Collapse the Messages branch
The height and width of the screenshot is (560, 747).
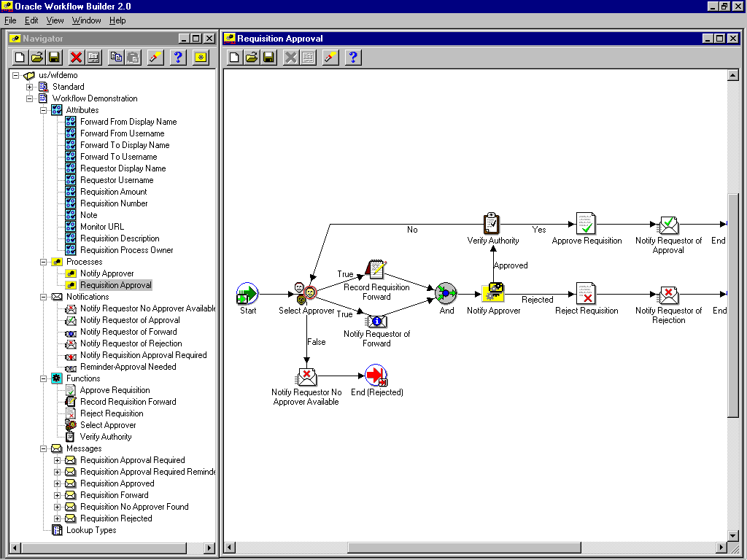pyautogui.click(x=43, y=448)
